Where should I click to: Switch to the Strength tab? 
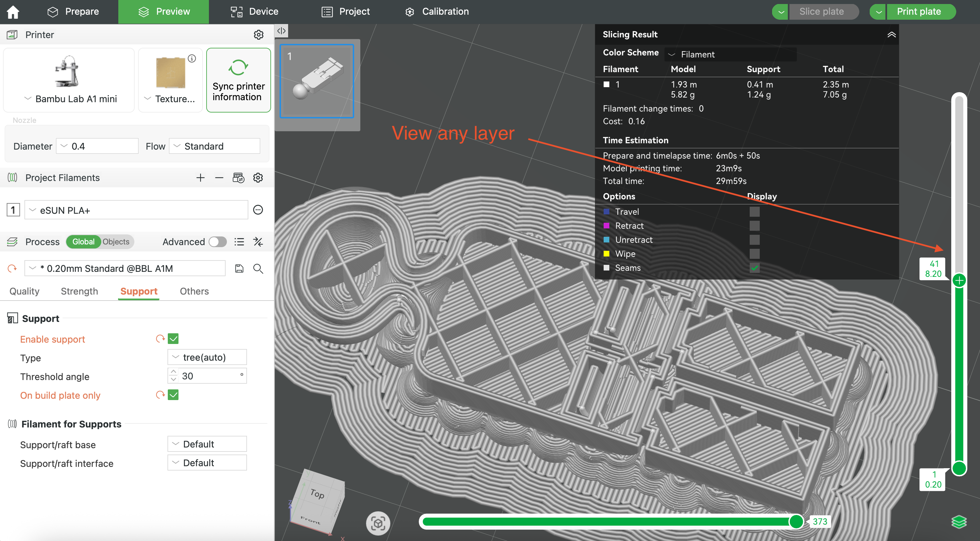[79, 291]
